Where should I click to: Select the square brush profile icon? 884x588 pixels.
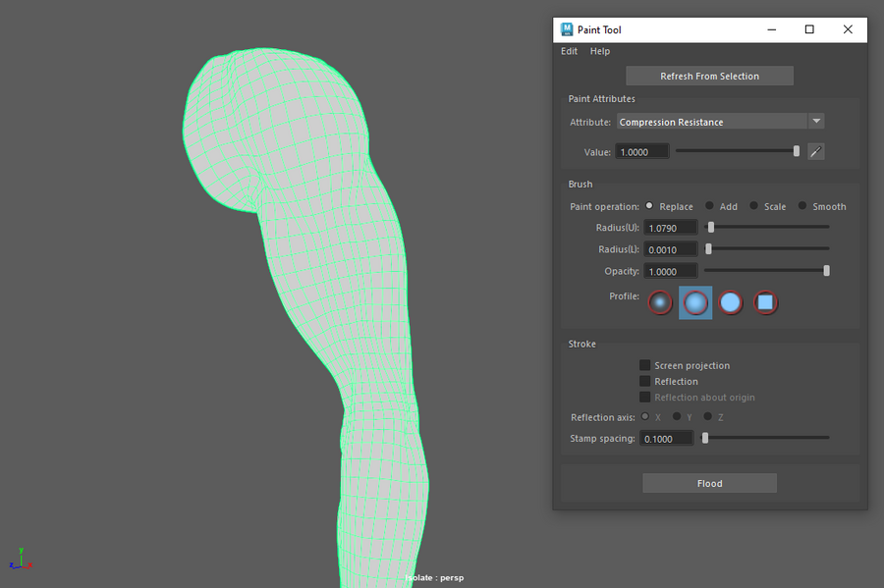coord(765,303)
